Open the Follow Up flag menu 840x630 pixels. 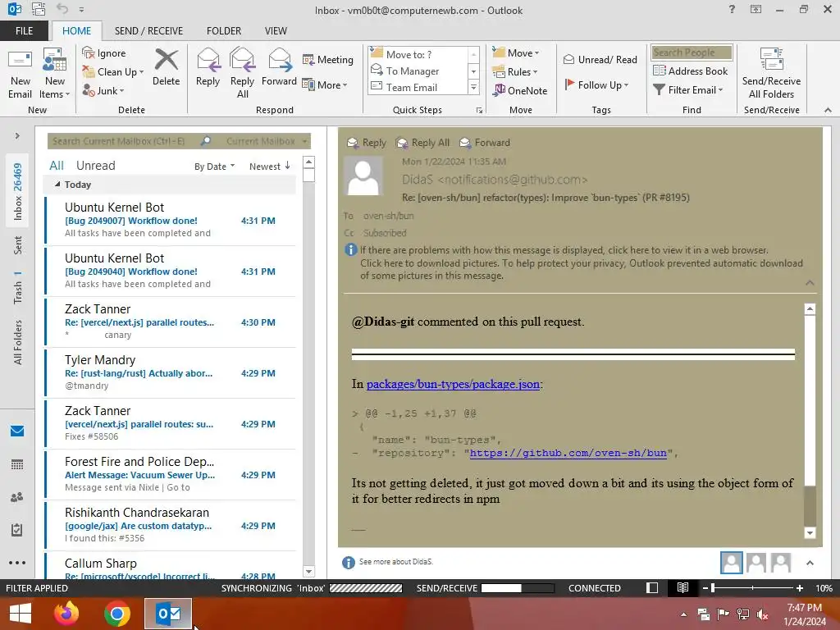(596, 84)
